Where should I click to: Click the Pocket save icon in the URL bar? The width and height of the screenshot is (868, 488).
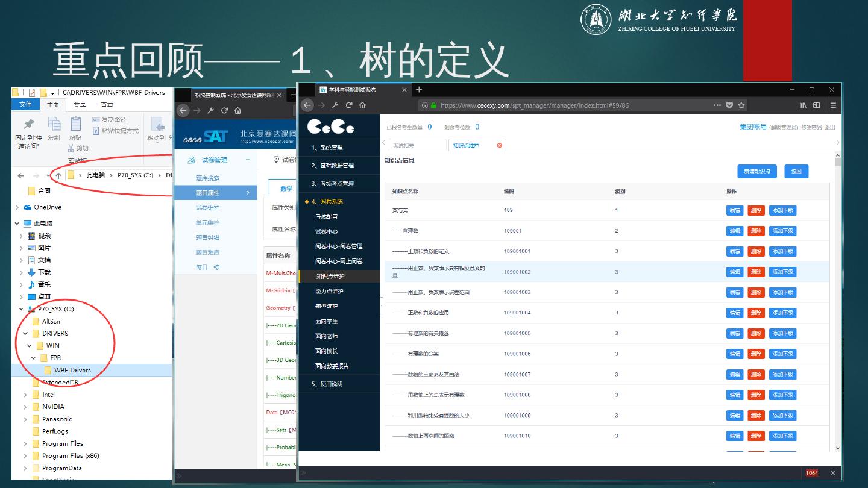729,105
